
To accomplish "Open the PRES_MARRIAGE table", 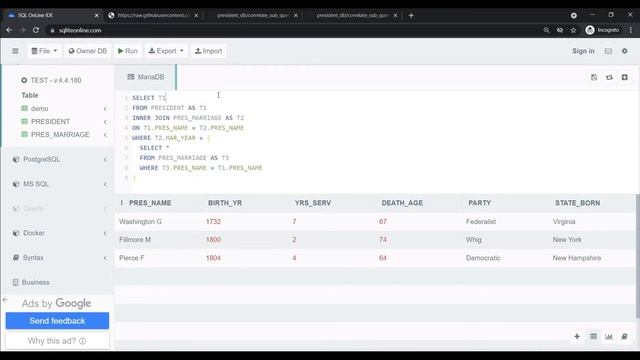I will click(60, 135).
